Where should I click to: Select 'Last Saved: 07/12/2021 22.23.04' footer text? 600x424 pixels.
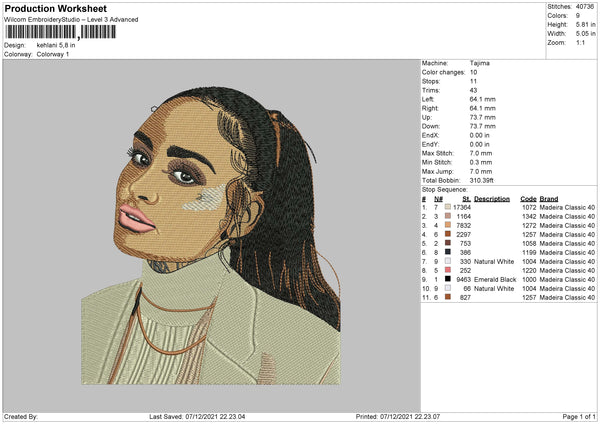coord(197,416)
